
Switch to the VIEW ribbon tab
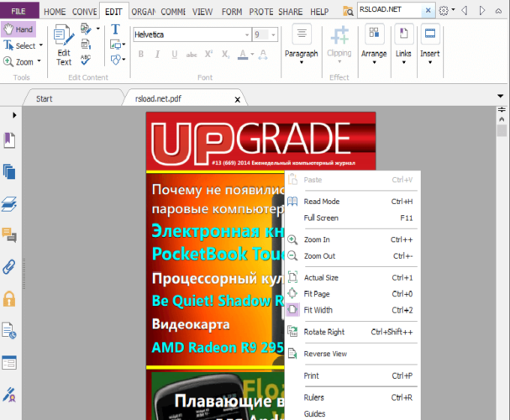coord(202,12)
